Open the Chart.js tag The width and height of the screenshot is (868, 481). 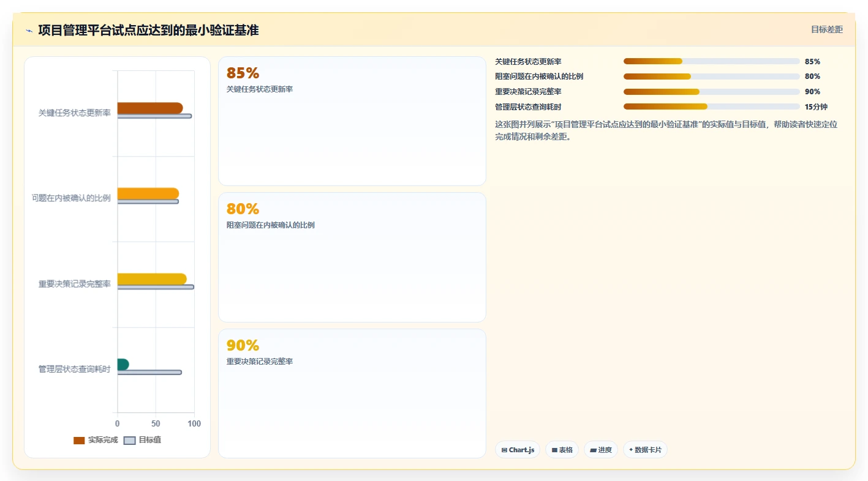[518, 450]
